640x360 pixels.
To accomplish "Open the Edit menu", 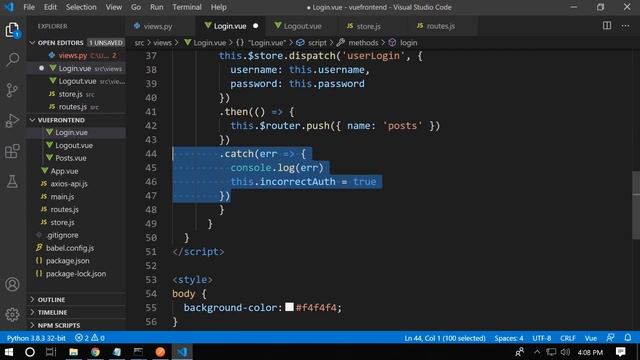I will click(50, 7).
